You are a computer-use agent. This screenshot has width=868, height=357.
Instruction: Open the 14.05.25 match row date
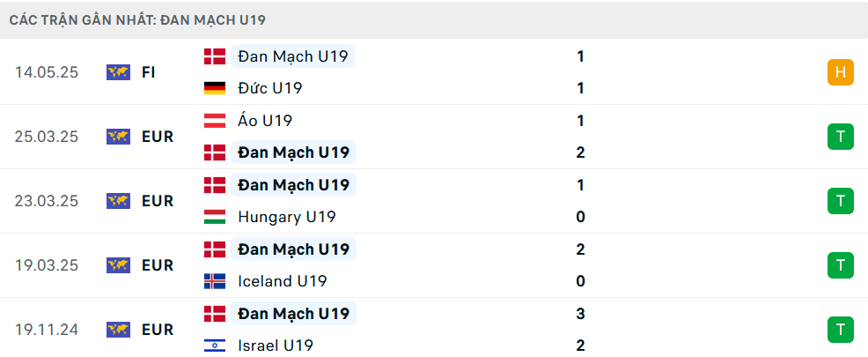point(47,72)
